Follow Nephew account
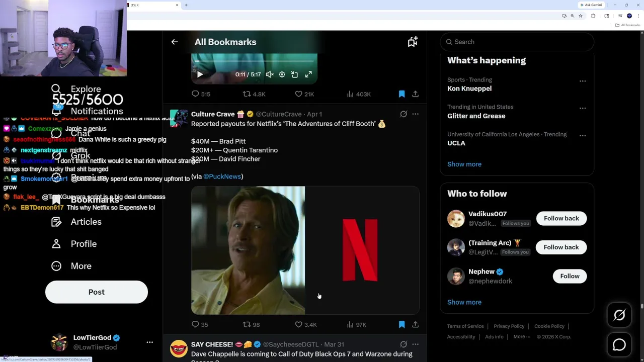Screen dimensions: 644x362 click(570, 276)
